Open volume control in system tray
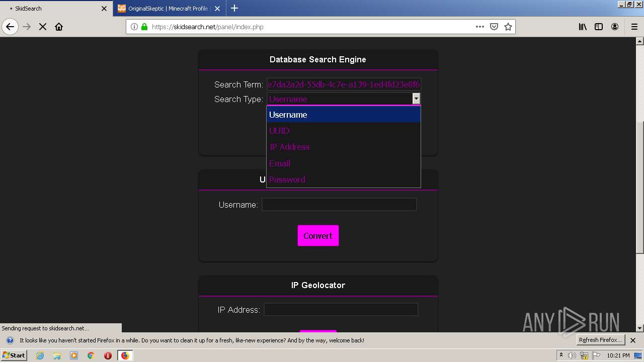644x362 pixels. 572,355
